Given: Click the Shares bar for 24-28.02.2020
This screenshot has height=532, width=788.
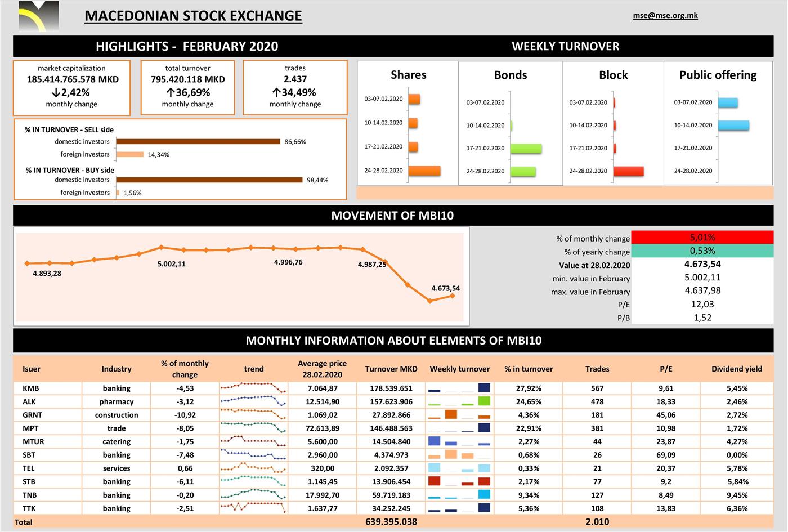Looking at the screenshot, I should pyautogui.click(x=424, y=171).
